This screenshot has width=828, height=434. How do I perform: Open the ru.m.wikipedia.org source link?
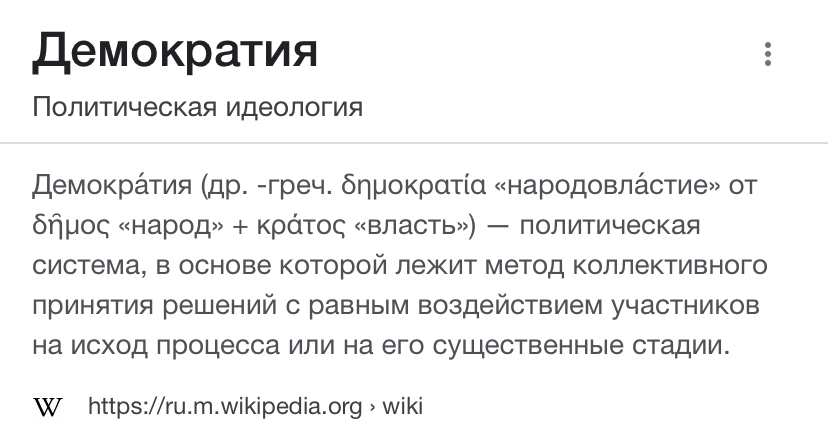[225, 407]
